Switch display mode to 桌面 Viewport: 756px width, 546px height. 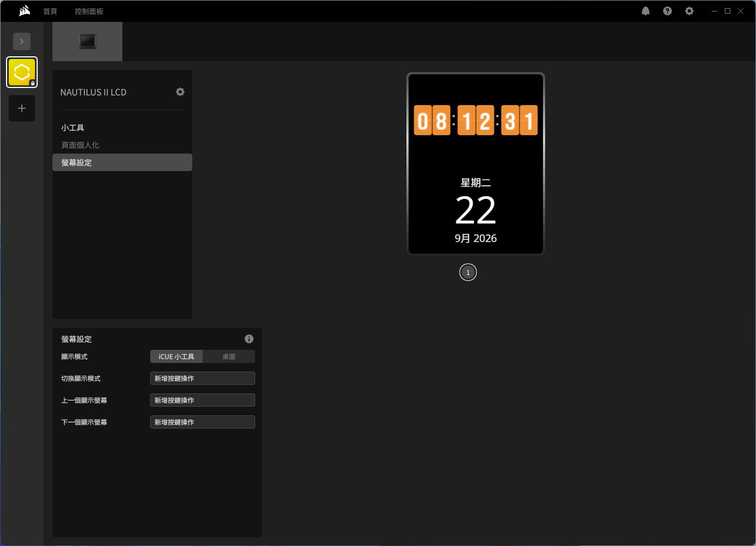pos(229,356)
